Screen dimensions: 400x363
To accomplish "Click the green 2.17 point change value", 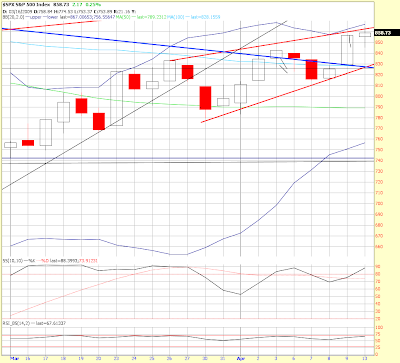I will coord(78,5).
